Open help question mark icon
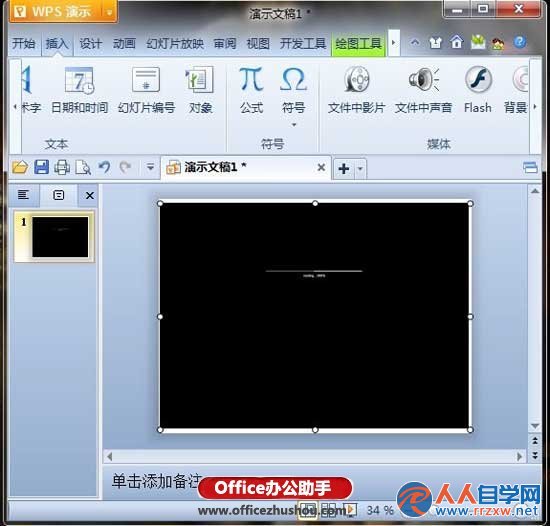Viewport: 550px width, 526px height. tap(520, 42)
